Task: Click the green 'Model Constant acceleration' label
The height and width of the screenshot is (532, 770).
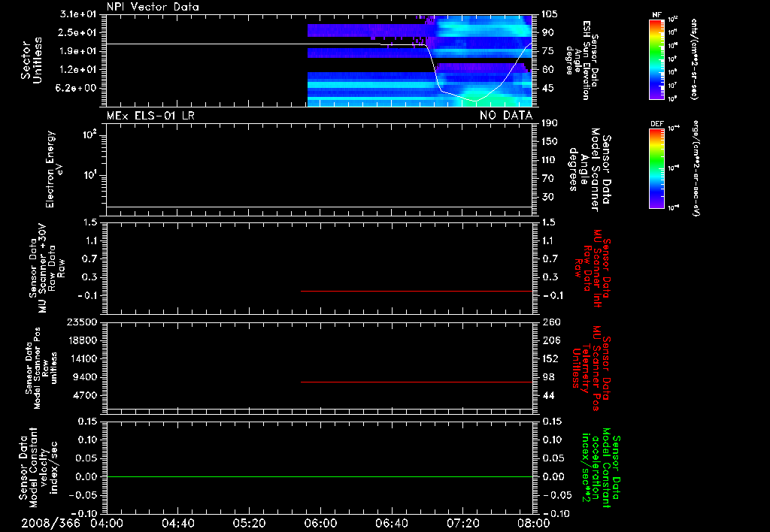Action: click(601, 467)
